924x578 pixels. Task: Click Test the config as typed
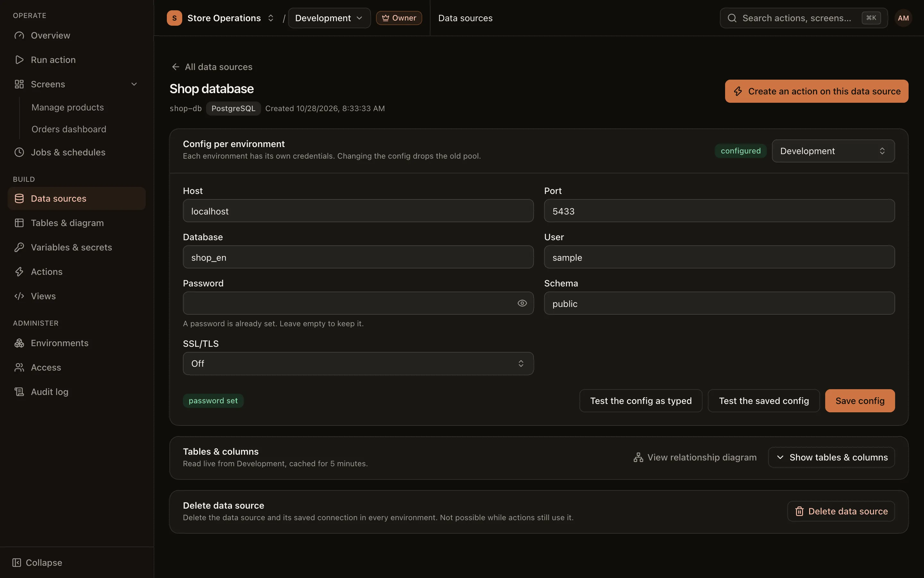(641, 401)
